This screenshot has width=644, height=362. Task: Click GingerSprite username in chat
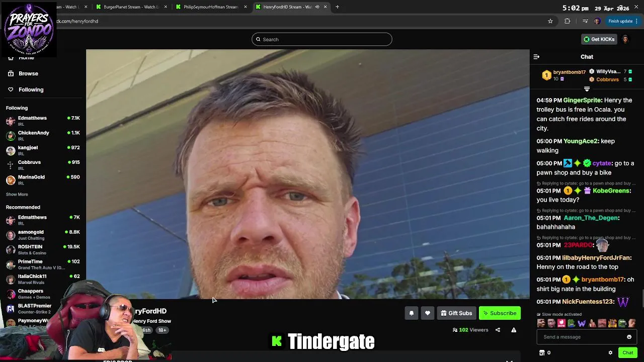coord(582,100)
